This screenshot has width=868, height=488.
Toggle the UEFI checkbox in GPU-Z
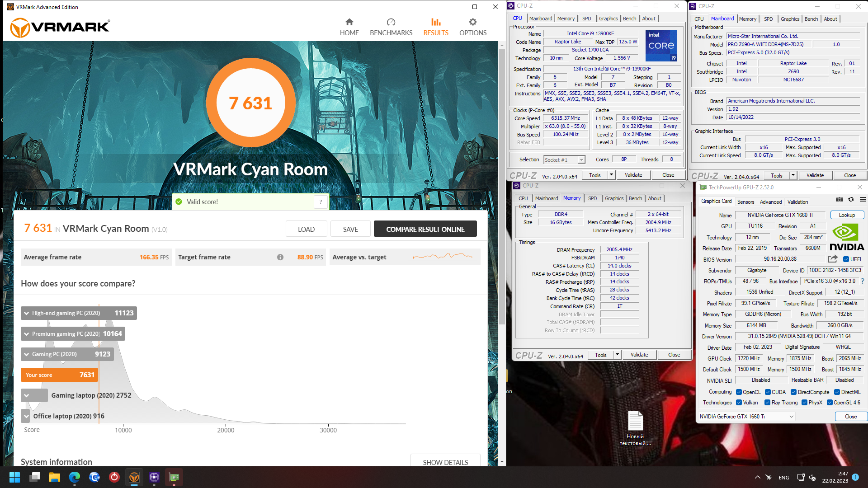tap(846, 259)
